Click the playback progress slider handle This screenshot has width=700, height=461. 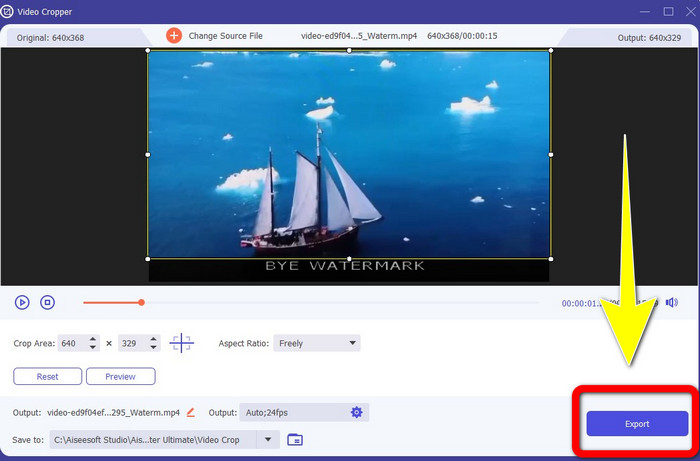[141, 302]
